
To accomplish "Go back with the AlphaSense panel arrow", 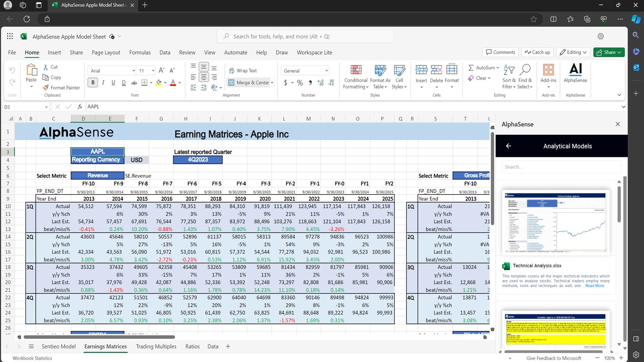I will [509, 146].
